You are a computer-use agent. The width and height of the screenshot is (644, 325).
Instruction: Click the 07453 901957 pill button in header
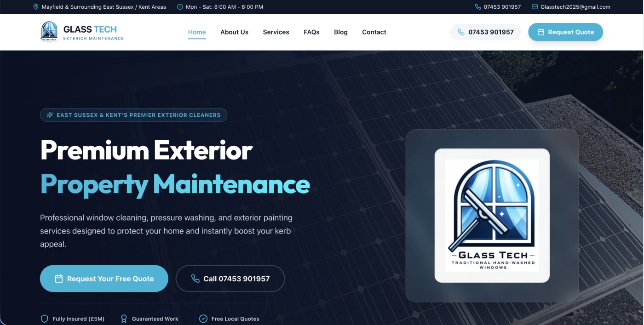tap(485, 32)
